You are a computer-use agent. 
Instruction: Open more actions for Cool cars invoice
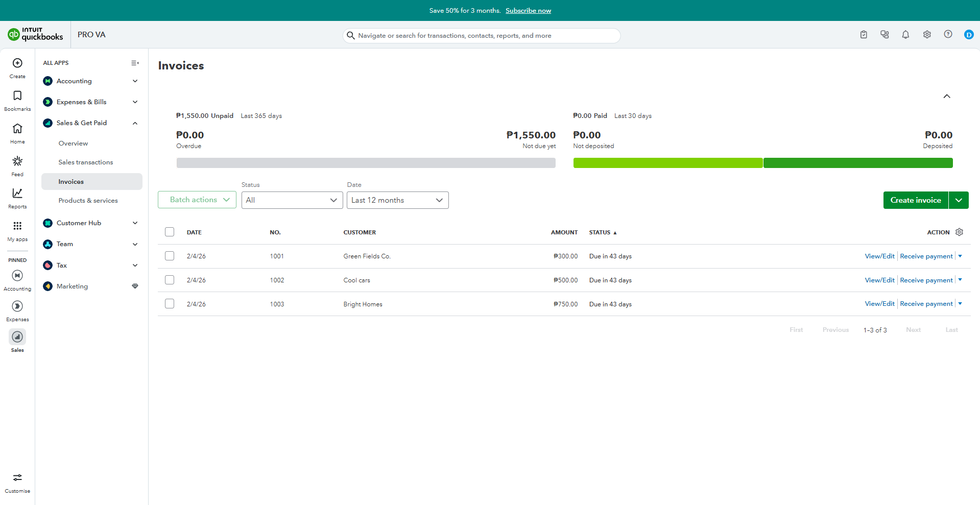960,280
